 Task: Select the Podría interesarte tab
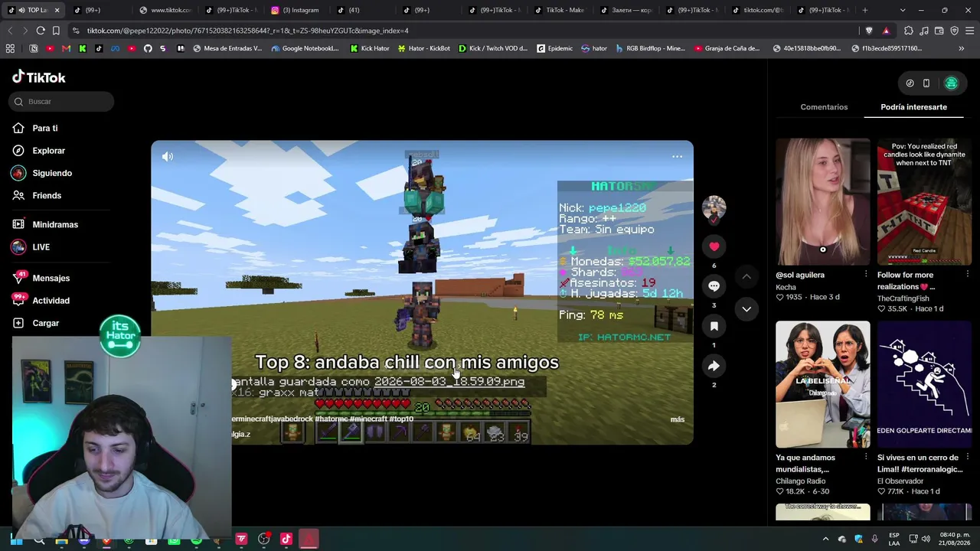pos(913,107)
